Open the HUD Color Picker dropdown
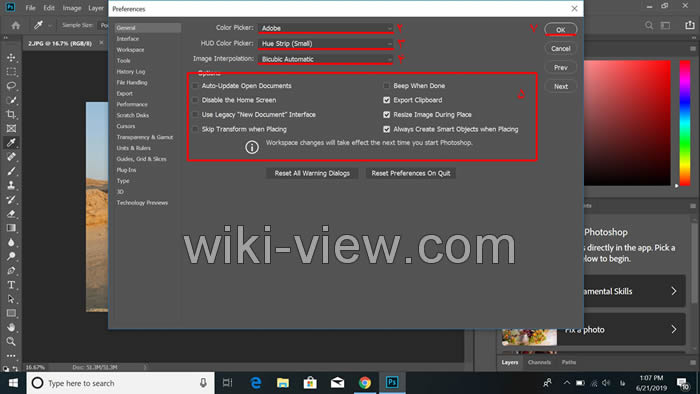Viewport: 700px width, 394px height. (x=325, y=43)
